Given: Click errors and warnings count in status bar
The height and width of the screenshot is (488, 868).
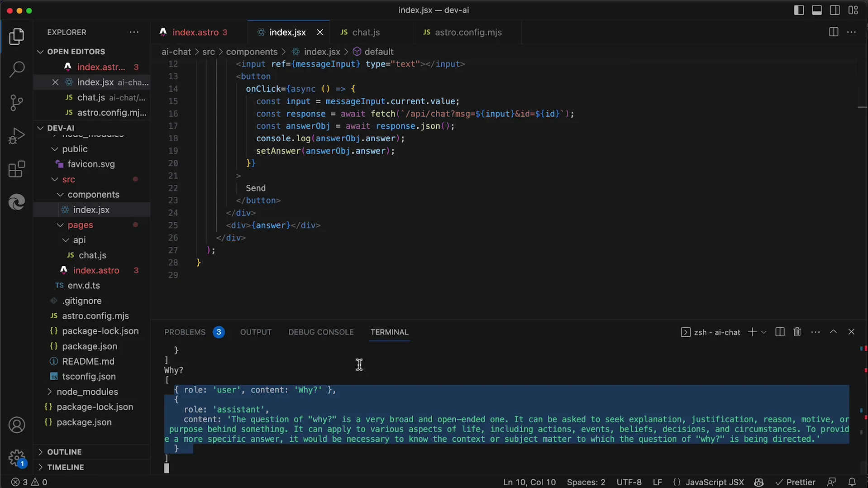Looking at the screenshot, I should [x=29, y=482].
